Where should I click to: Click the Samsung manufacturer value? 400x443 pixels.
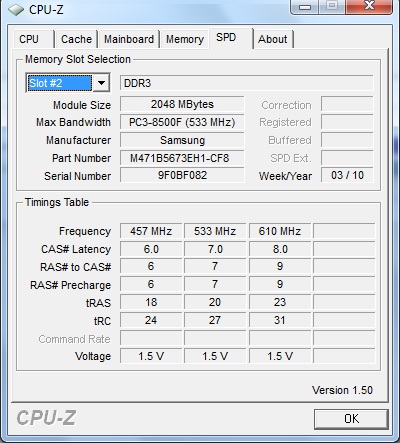pos(182,140)
